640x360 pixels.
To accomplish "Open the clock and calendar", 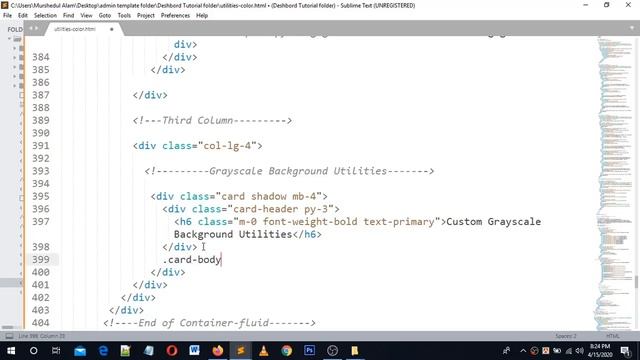I will coord(600,351).
